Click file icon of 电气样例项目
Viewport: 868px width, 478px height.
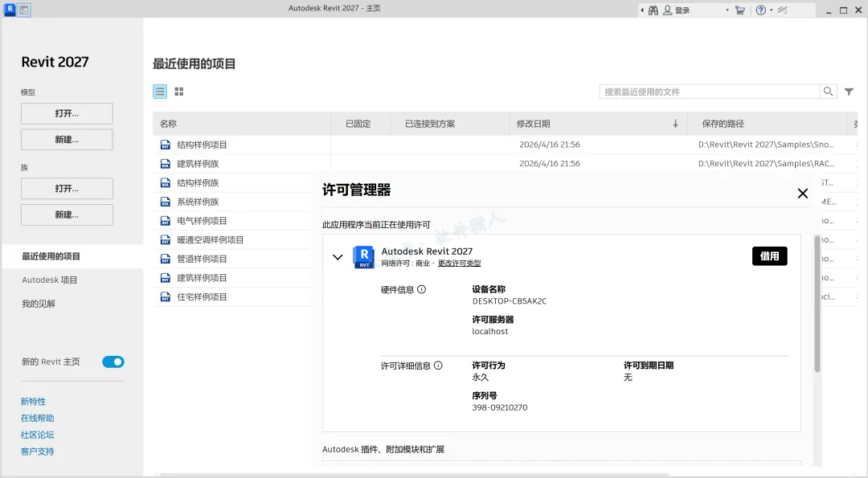[165, 221]
